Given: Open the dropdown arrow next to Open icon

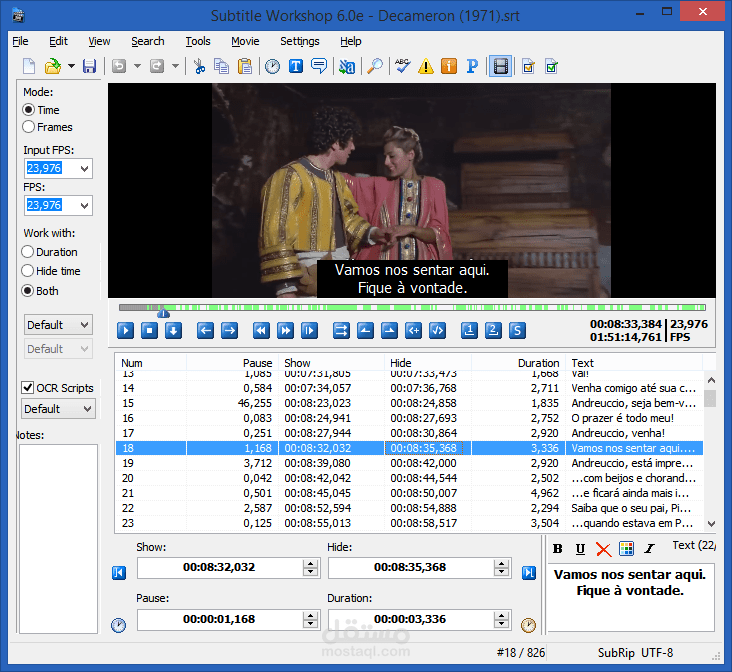Looking at the screenshot, I should (x=71, y=66).
